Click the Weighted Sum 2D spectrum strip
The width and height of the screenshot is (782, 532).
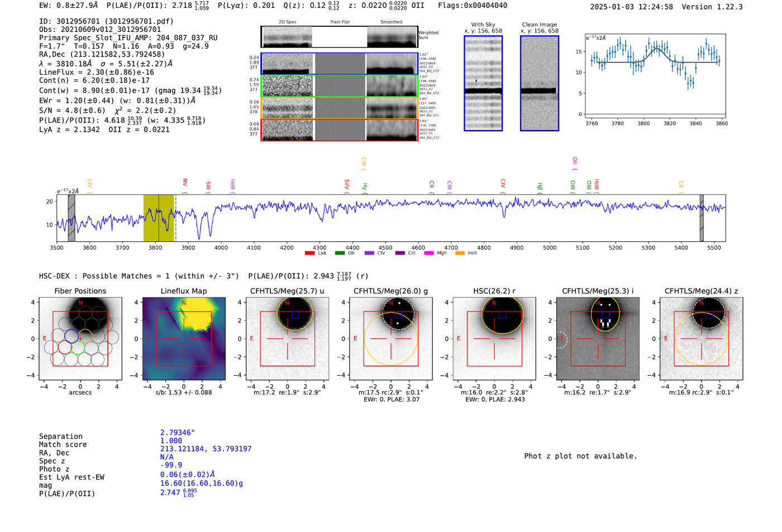click(339, 37)
